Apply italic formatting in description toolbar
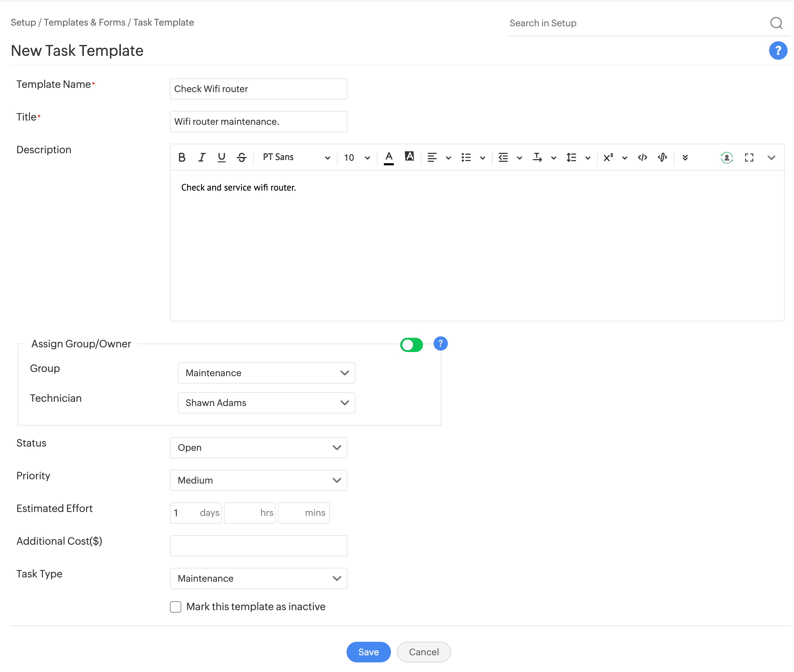794x672 pixels. [202, 157]
